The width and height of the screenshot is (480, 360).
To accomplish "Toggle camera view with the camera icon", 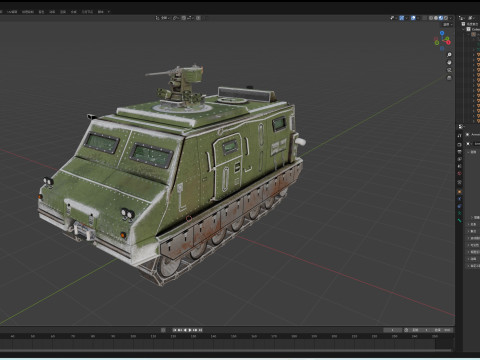I will click(449, 70).
